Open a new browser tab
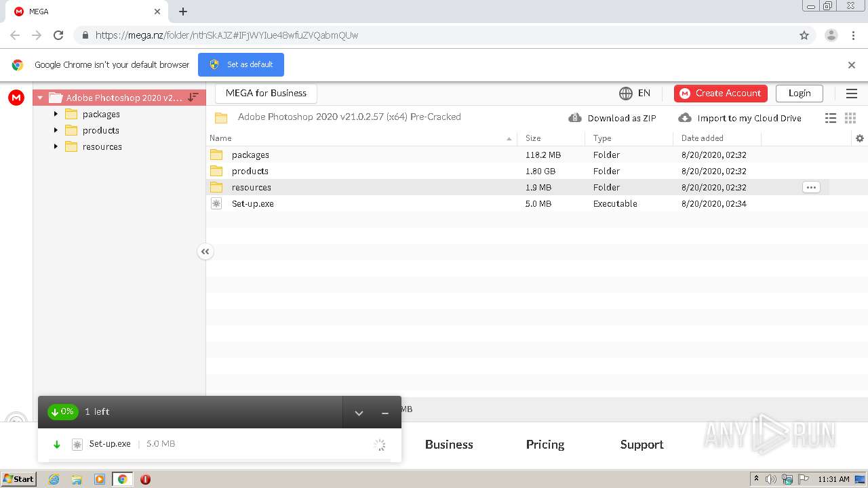 pos(183,12)
